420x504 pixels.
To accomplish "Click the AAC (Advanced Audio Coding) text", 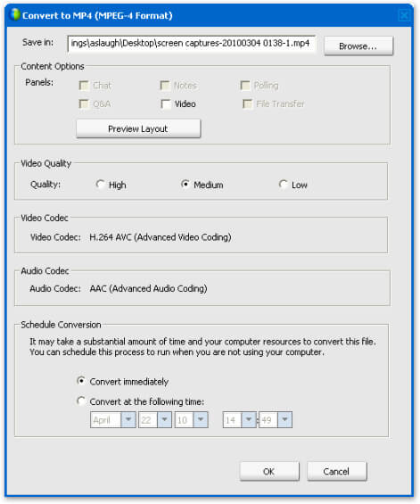I will 148,289.
